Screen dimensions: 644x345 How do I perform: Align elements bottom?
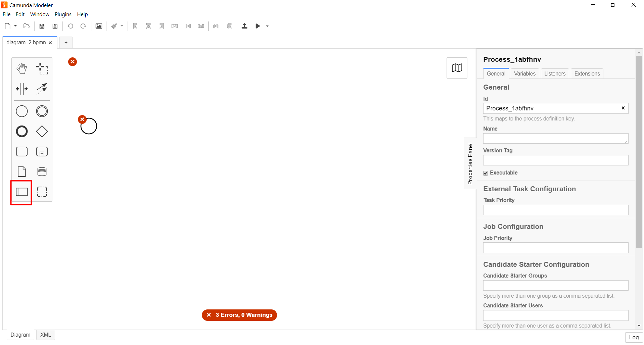[x=201, y=26]
